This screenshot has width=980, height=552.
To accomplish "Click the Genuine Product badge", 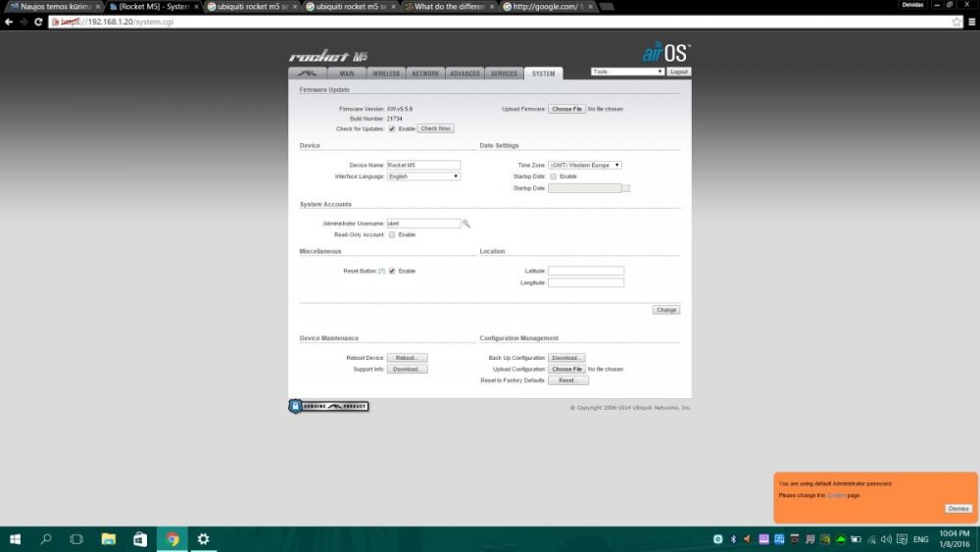I will (328, 406).
